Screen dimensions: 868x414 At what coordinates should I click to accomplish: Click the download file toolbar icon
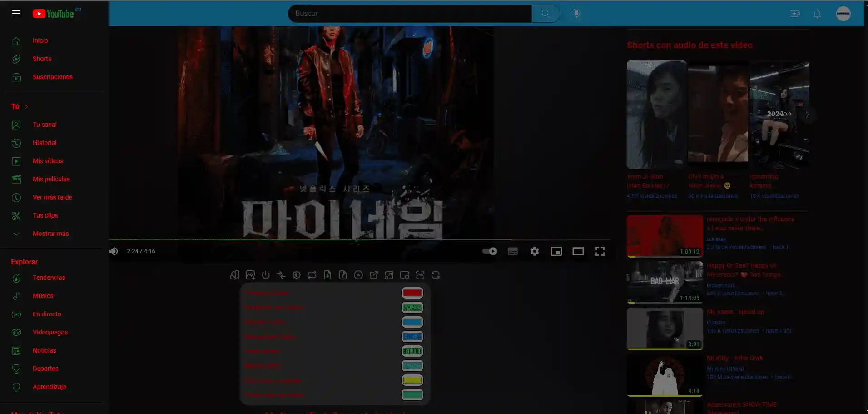click(x=327, y=275)
